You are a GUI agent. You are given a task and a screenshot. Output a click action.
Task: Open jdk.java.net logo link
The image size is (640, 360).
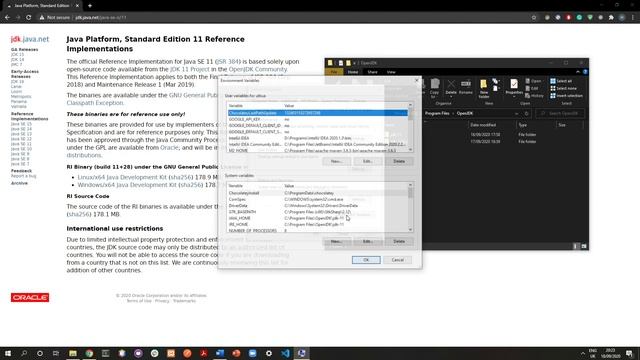(x=30, y=39)
